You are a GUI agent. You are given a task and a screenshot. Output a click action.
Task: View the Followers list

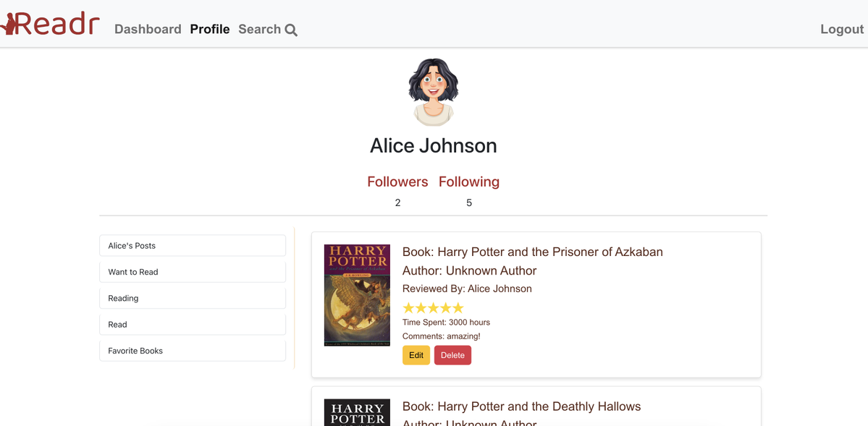[397, 182]
